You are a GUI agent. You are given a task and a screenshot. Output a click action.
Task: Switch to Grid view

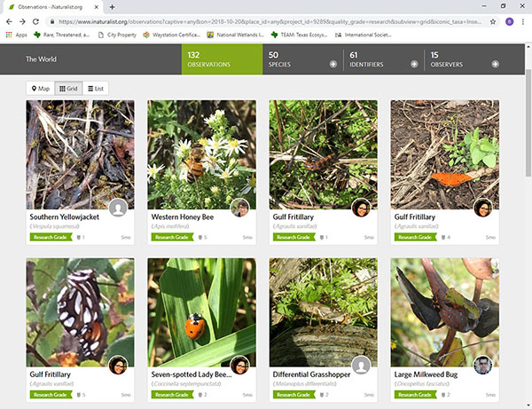point(68,89)
